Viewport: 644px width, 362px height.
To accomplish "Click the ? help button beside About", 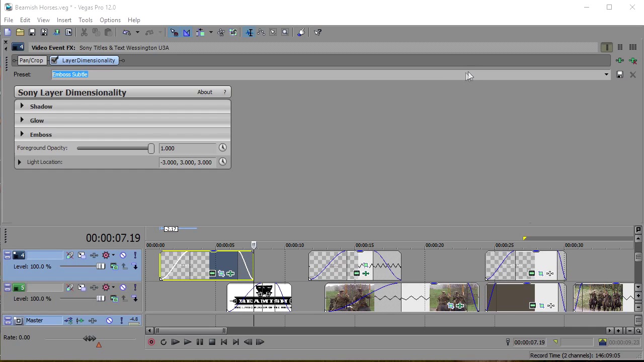I will click(225, 92).
